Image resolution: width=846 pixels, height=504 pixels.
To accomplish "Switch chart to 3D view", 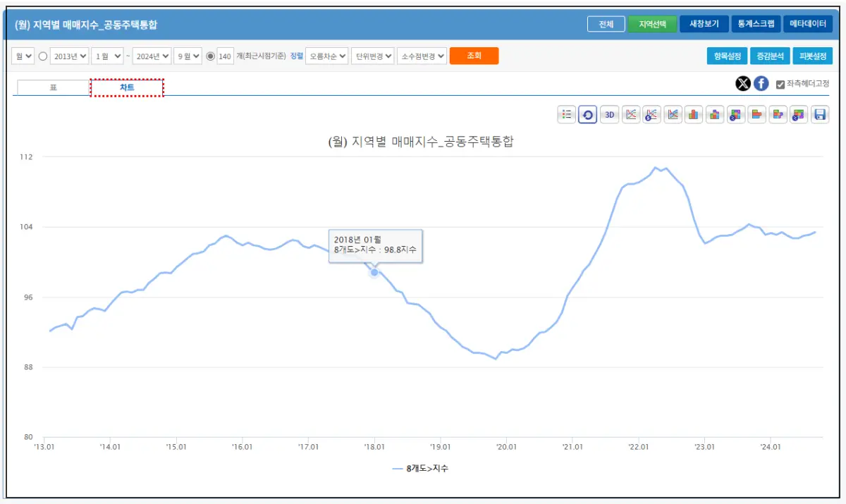I will (x=609, y=114).
